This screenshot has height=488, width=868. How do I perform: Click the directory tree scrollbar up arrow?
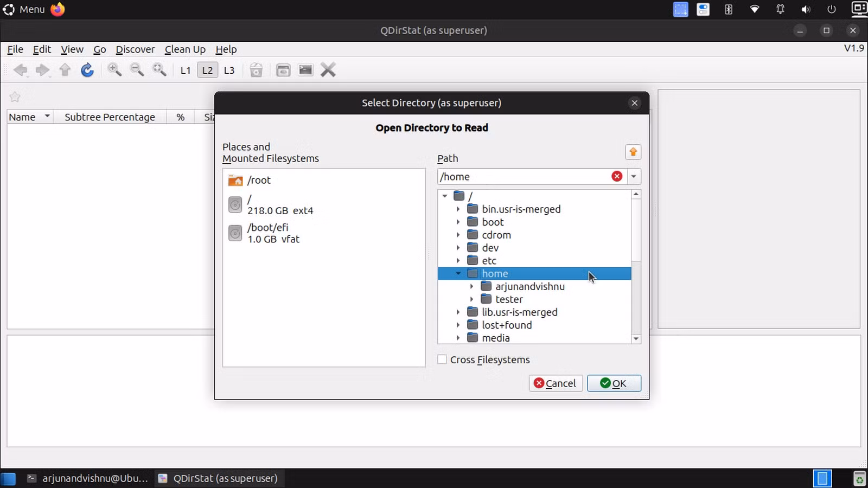(x=636, y=194)
